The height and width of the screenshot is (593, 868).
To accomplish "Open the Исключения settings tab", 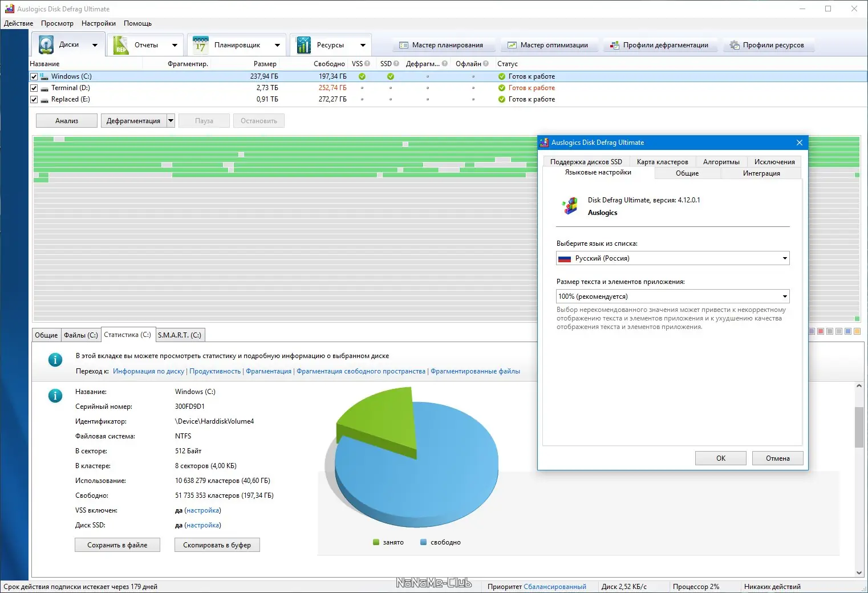I will click(x=774, y=162).
